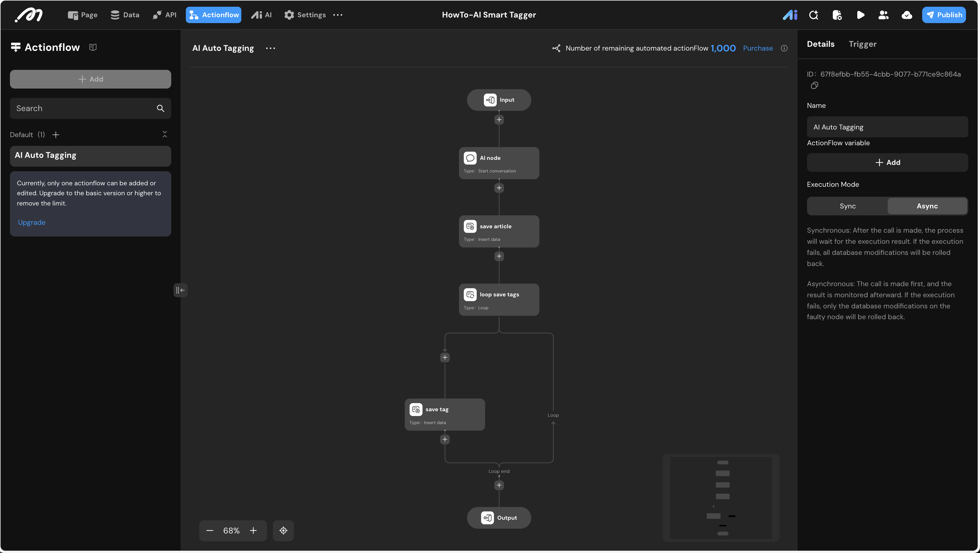Image resolution: width=980 pixels, height=553 pixels.
Task: Click the cloud sync icon
Action: pos(907,15)
